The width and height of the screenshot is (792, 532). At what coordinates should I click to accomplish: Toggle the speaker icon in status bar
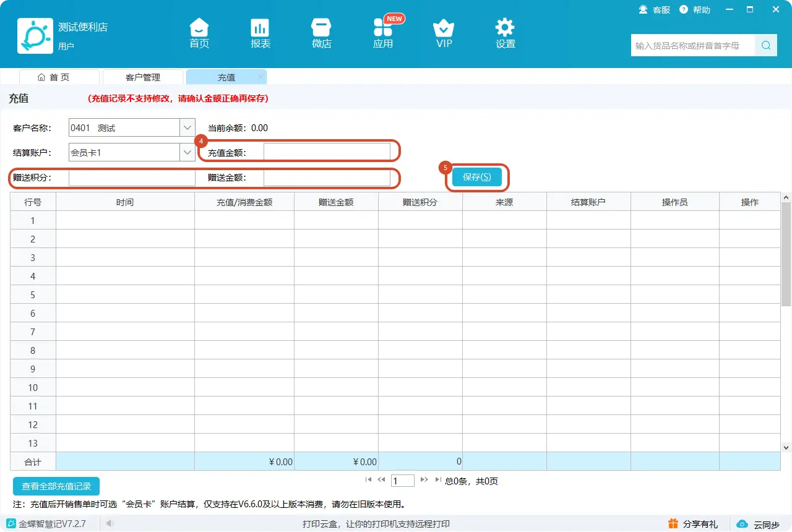110,524
